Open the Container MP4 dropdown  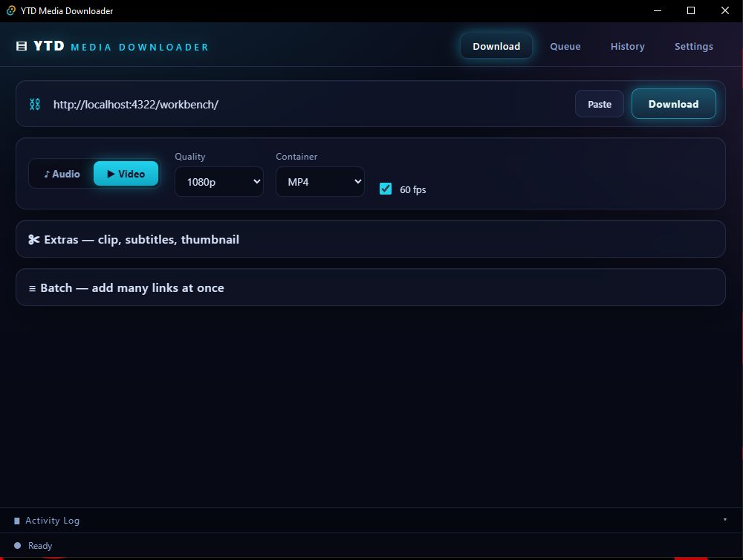319,181
